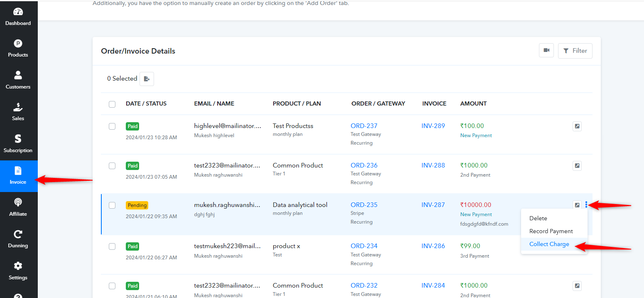The height and width of the screenshot is (298, 644).
Task: Check the Pending ORD-235 row checkbox
Action: click(112, 205)
